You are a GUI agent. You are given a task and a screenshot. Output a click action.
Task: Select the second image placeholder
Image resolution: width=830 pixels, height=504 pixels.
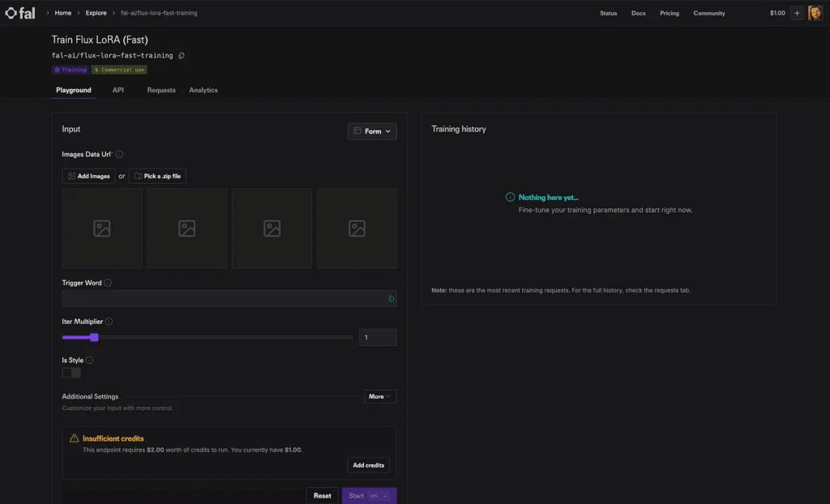[187, 229]
